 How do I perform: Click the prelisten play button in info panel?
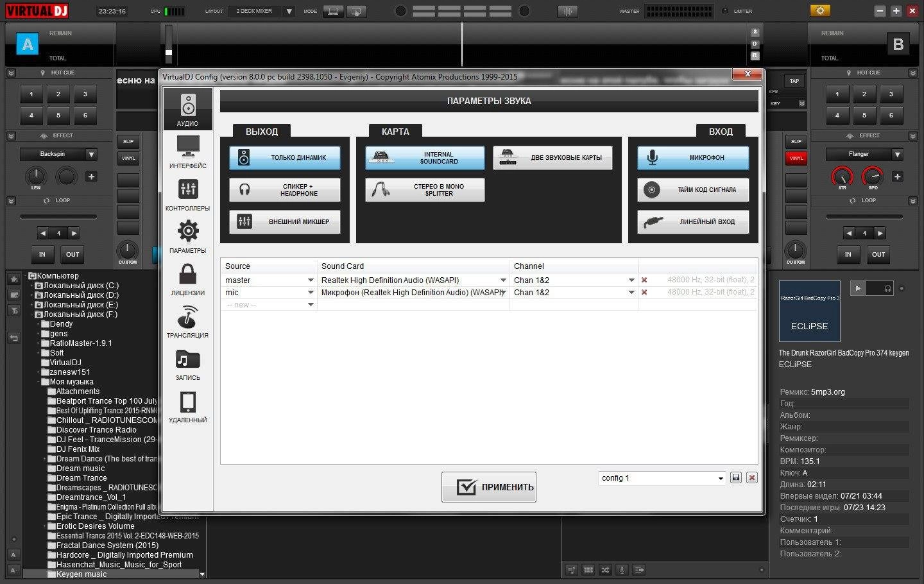(x=857, y=289)
